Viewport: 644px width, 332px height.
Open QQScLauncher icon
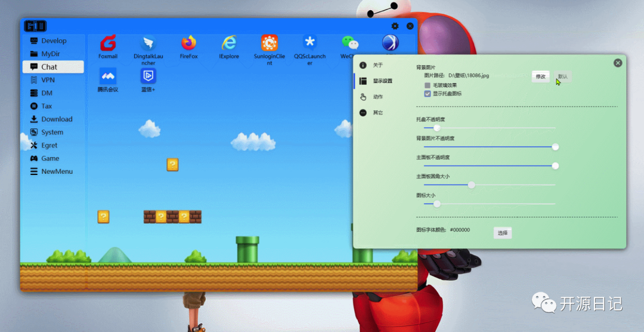click(309, 43)
